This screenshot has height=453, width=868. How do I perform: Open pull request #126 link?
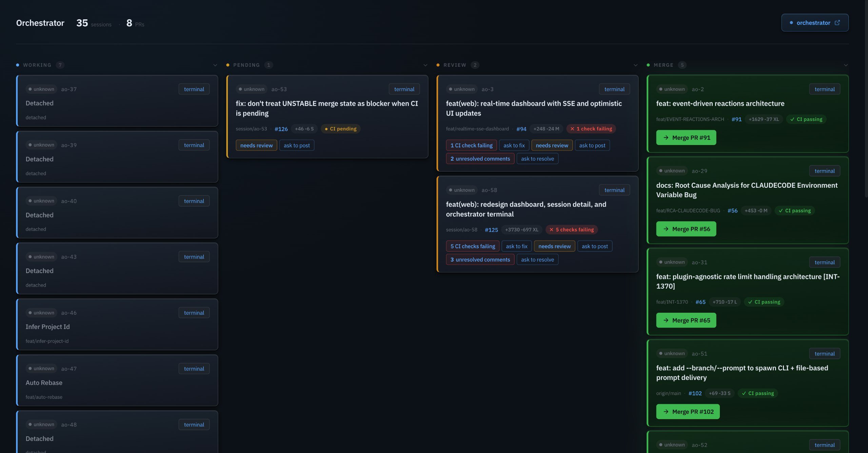(281, 129)
